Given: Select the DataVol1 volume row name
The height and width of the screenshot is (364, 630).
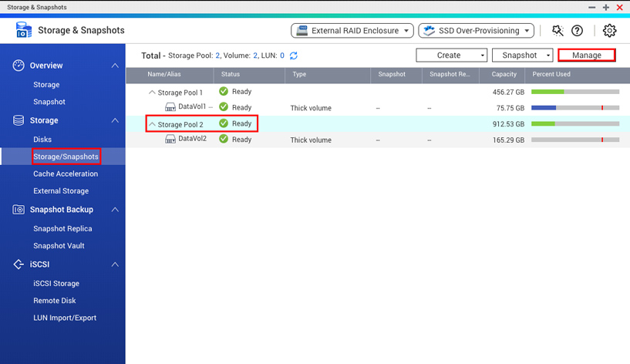Looking at the screenshot, I should point(192,106).
